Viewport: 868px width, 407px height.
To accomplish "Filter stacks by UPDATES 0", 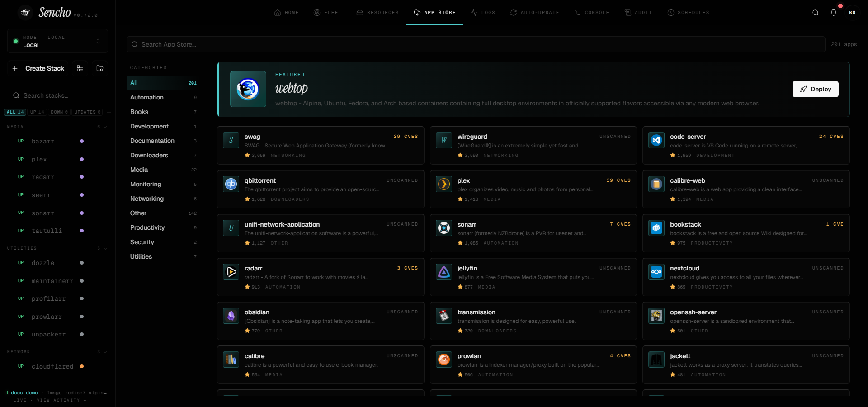I will [x=87, y=112].
